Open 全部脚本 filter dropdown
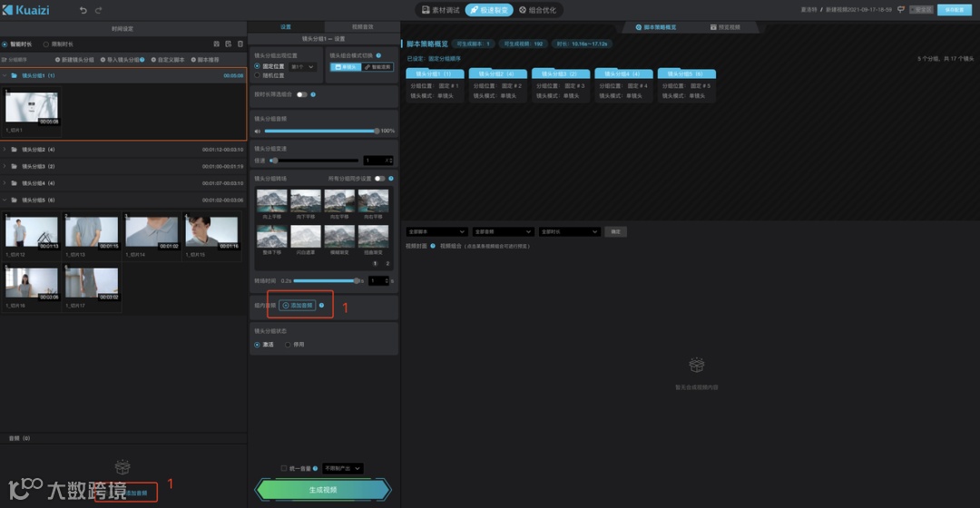This screenshot has height=508, width=980. click(x=436, y=232)
